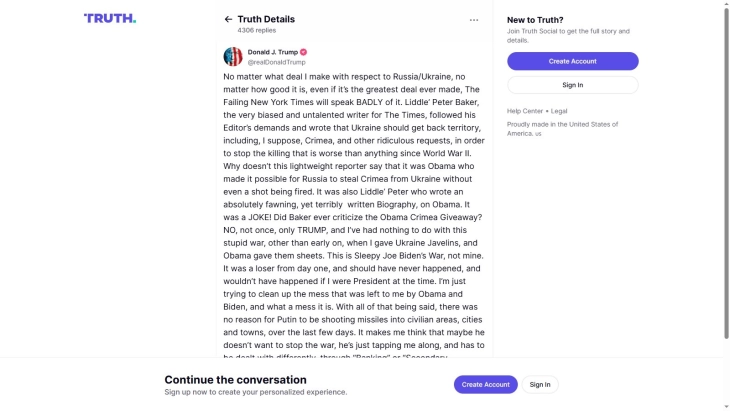Image resolution: width=730 pixels, height=411 pixels.
Task: Click the scrollbar up arrow
Action: point(726,4)
